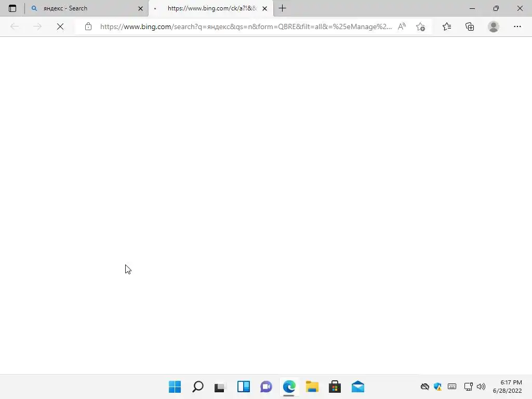This screenshot has height=399, width=532.
Task: Restore down the Edge window
Action: (x=496, y=8)
